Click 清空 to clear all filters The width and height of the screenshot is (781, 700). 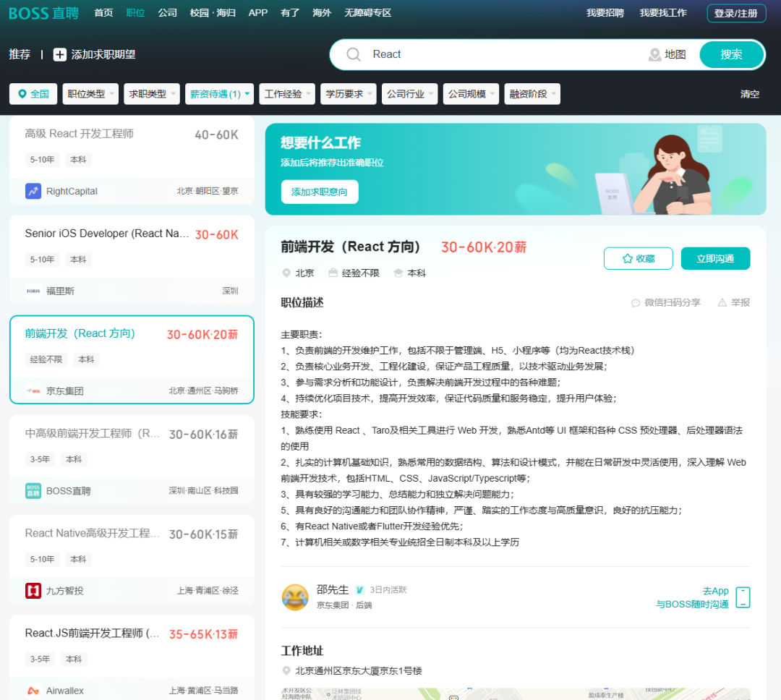tap(750, 93)
